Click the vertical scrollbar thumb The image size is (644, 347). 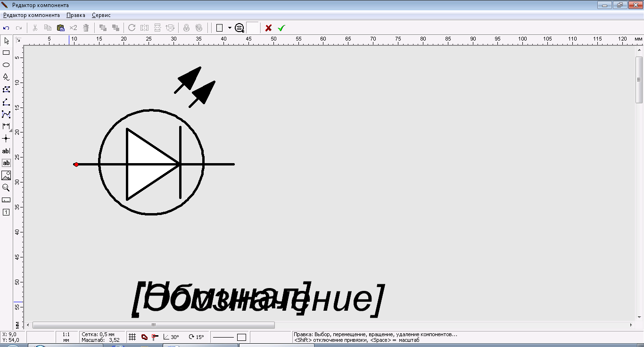pos(639,79)
